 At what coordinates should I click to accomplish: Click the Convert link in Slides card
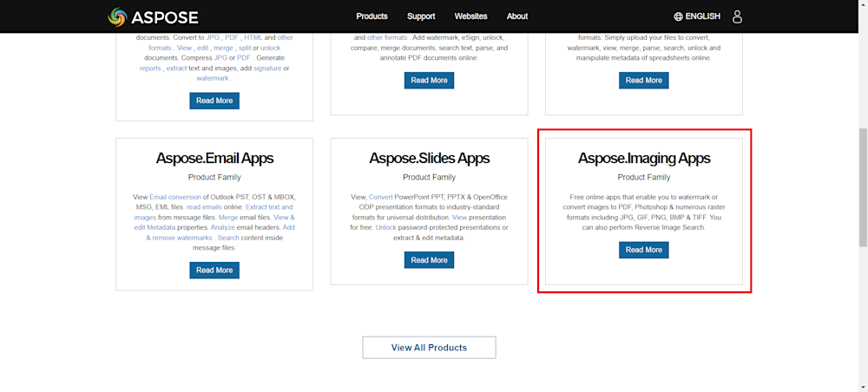pos(381,197)
